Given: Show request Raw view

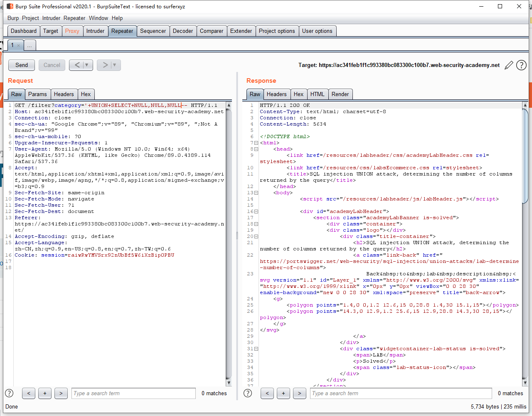Looking at the screenshot, I should (17, 94).
